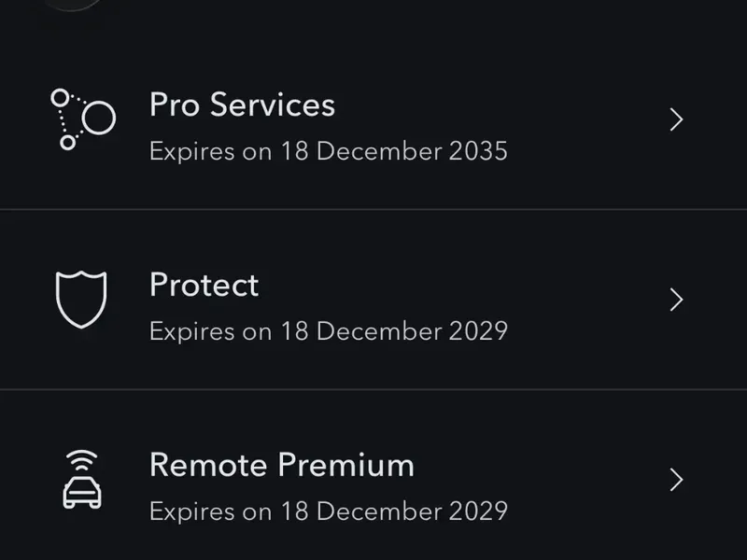Click the Protect expiry date text
Screen dimensions: 747x560
pyautogui.click(x=328, y=331)
